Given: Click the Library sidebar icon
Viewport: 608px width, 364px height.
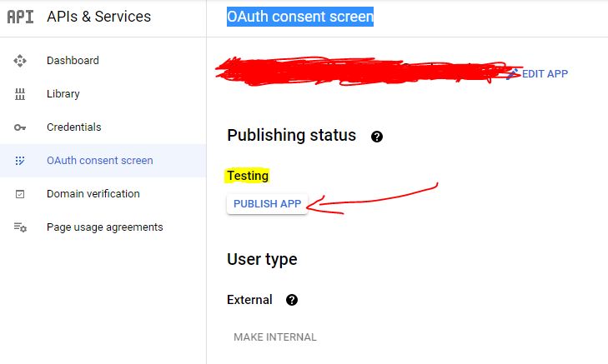Looking at the screenshot, I should coord(20,94).
